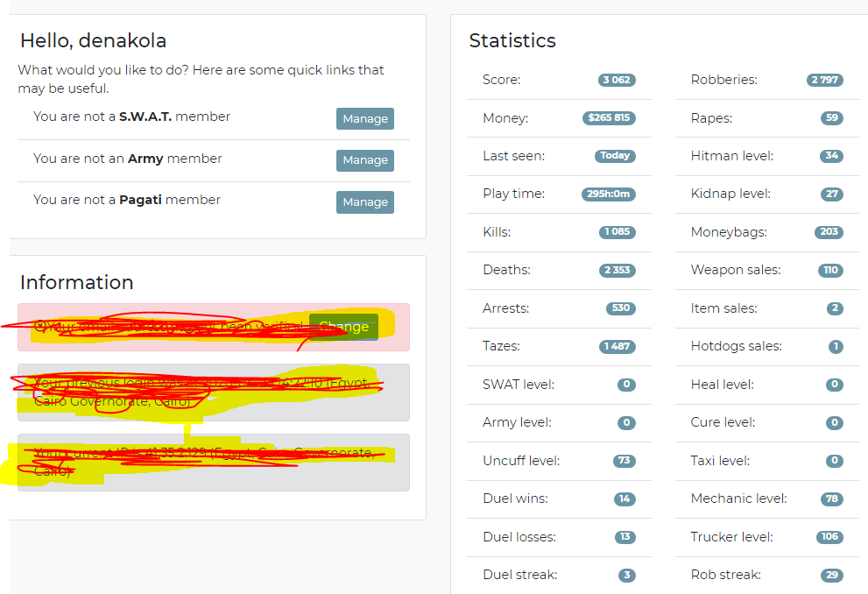
Task: Click the Change button in Information
Action: (343, 327)
